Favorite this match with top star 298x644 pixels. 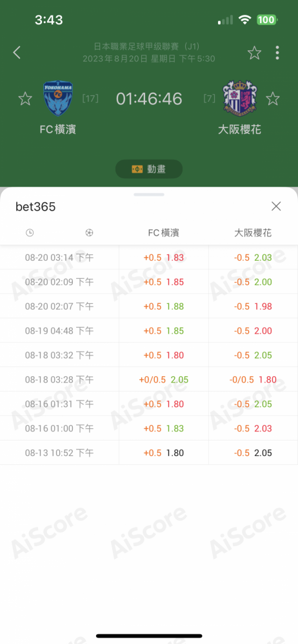click(x=254, y=53)
